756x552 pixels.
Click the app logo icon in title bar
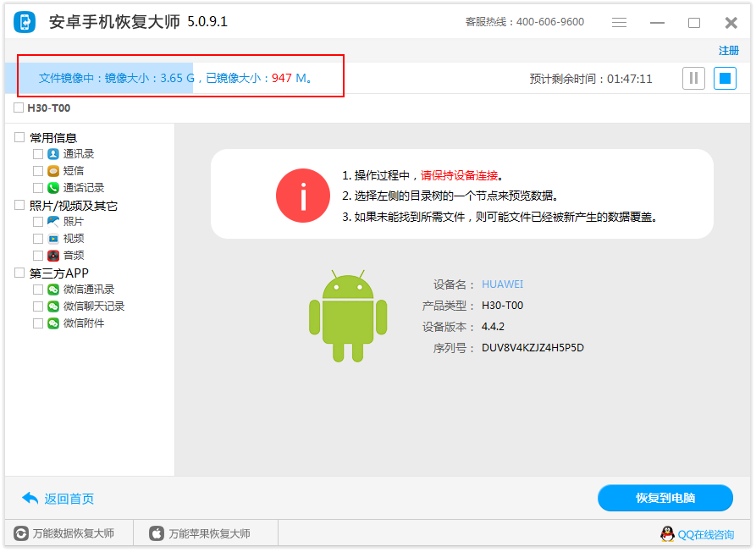[x=25, y=22]
